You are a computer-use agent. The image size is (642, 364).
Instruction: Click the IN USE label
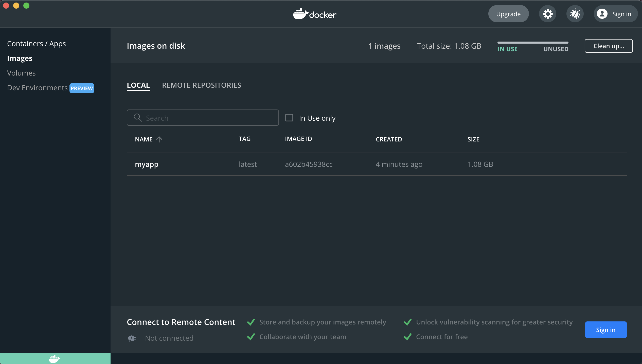pyautogui.click(x=508, y=49)
